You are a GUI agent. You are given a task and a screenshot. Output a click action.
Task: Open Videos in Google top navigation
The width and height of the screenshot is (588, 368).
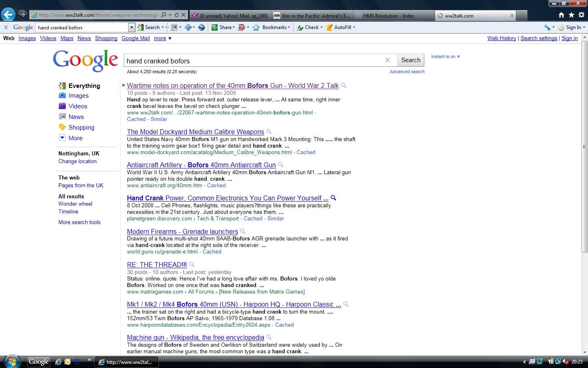(x=48, y=38)
